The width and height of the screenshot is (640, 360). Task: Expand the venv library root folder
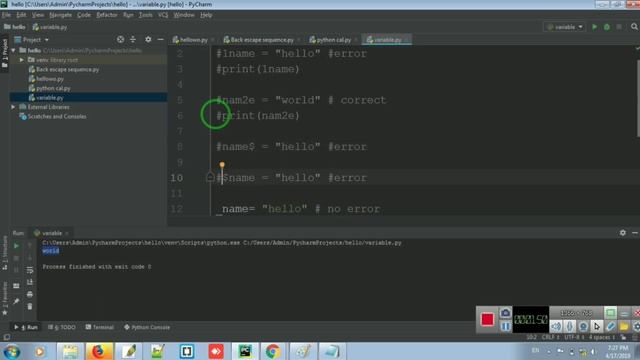coord(22,60)
